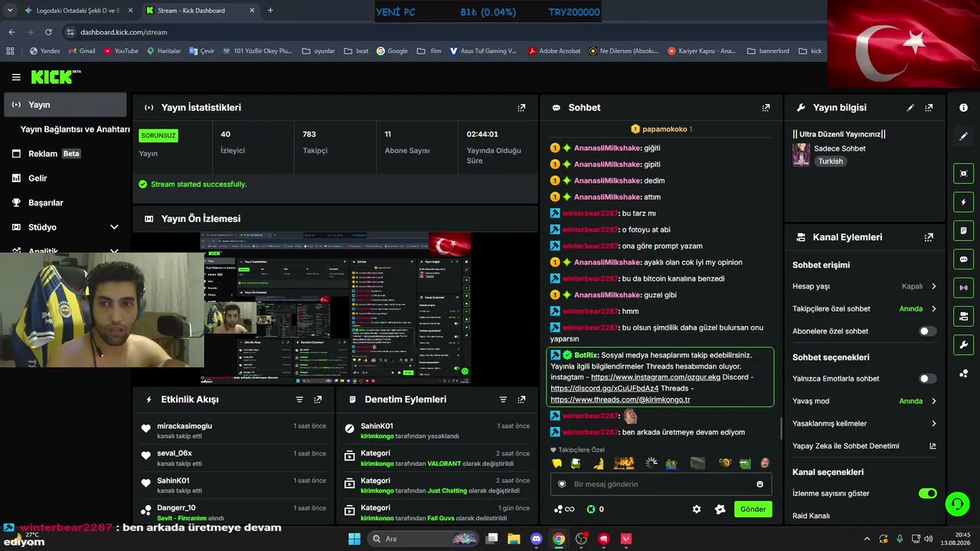Viewport: 980px width, 551px height.
Task: Switch to the Logodaki Ortadaki Şekli browser tab
Action: pos(77,11)
